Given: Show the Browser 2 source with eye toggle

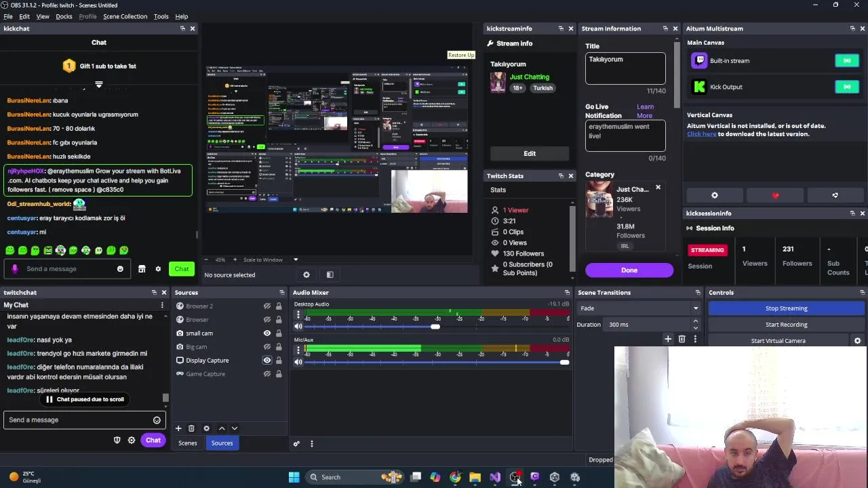Looking at the screenshot, I should point(267,306).
